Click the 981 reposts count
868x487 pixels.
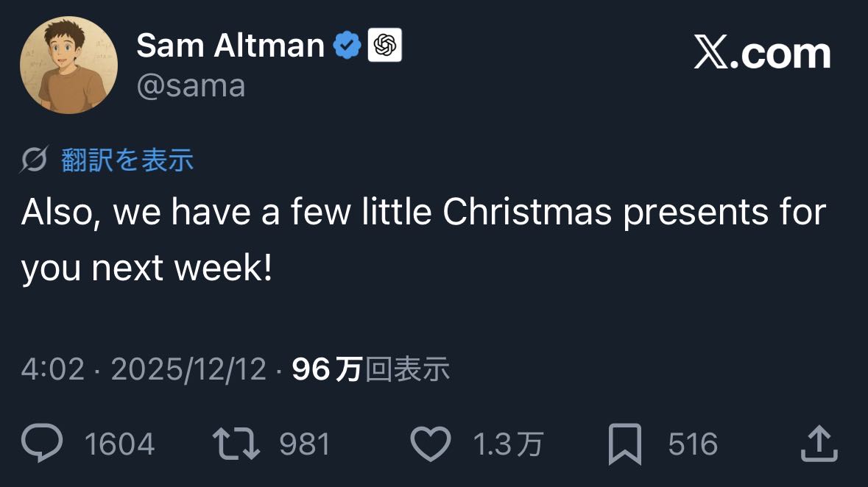(x=305, y=444)
